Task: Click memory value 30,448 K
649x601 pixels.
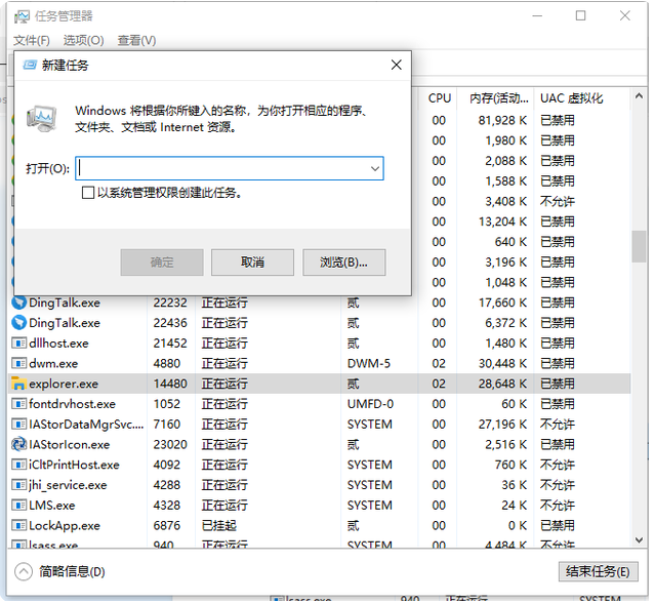Action: (x=502, y=363)
